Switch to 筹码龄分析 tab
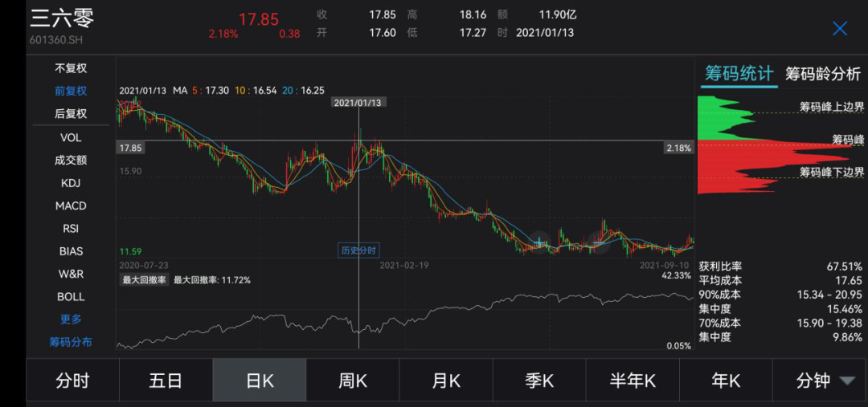Screen dimensions: 868x407 click(x=823, y=74)
